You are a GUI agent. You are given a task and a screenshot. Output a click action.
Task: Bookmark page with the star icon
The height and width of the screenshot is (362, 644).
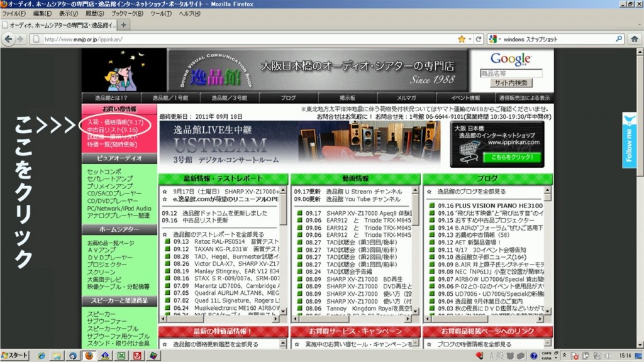click(x=462, y=39)
